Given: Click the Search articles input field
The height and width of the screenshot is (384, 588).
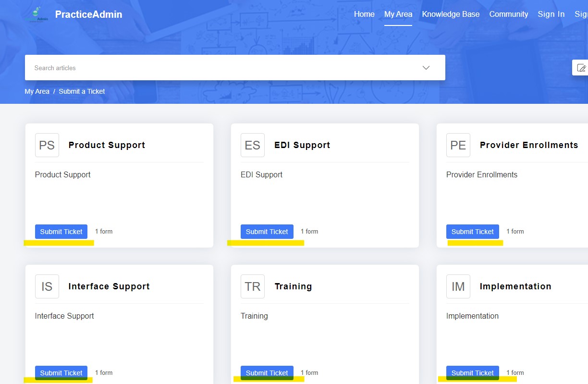Looking at the screenshot, I should (235, 68).
